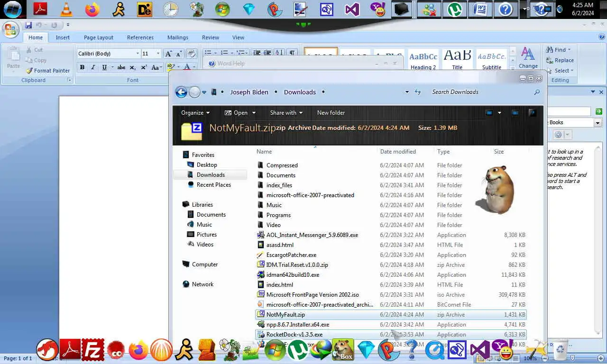Open the Insert ribbon tab

coord(63,37)
